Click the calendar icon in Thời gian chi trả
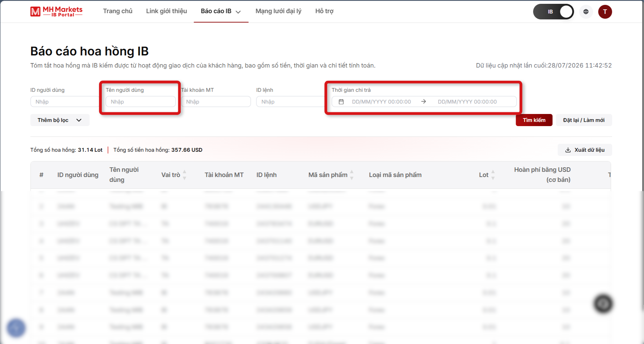The height and width of the screenshot is (344, 644). coord(341,102)
